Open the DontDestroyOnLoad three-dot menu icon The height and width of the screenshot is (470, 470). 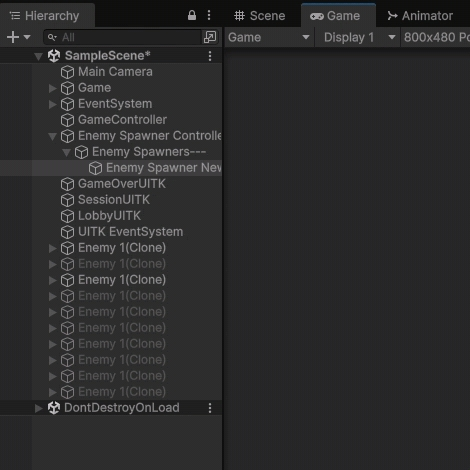[210, 408]
